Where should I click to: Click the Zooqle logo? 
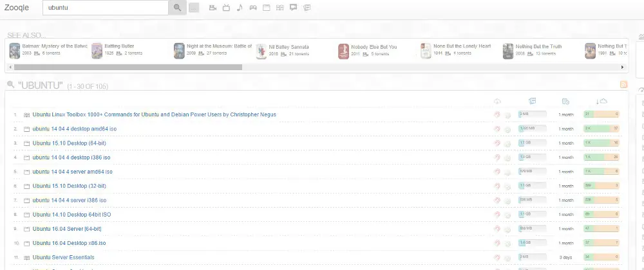[17, 7]
